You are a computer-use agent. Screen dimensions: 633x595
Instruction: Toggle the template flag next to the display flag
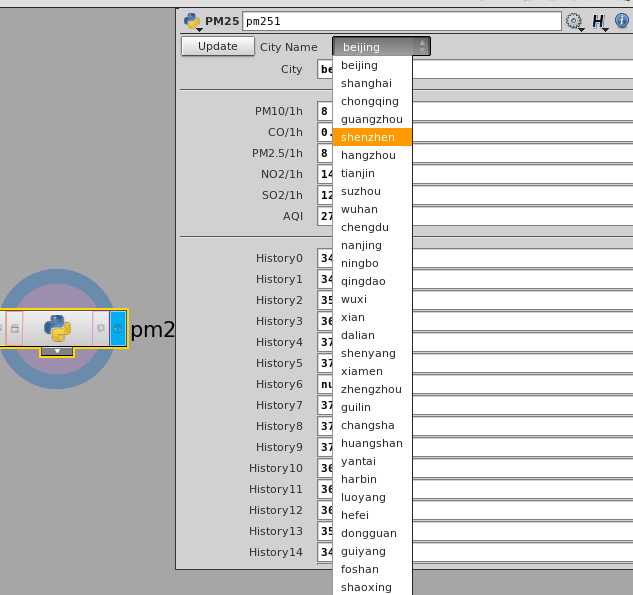pyautogui.click(x=101, y=328)
